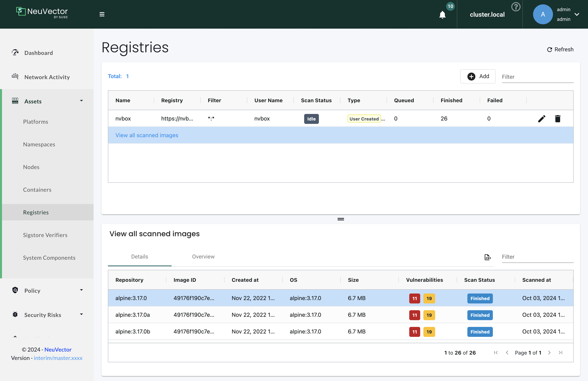Click the scanned images Filter field

tap(537, 257)
